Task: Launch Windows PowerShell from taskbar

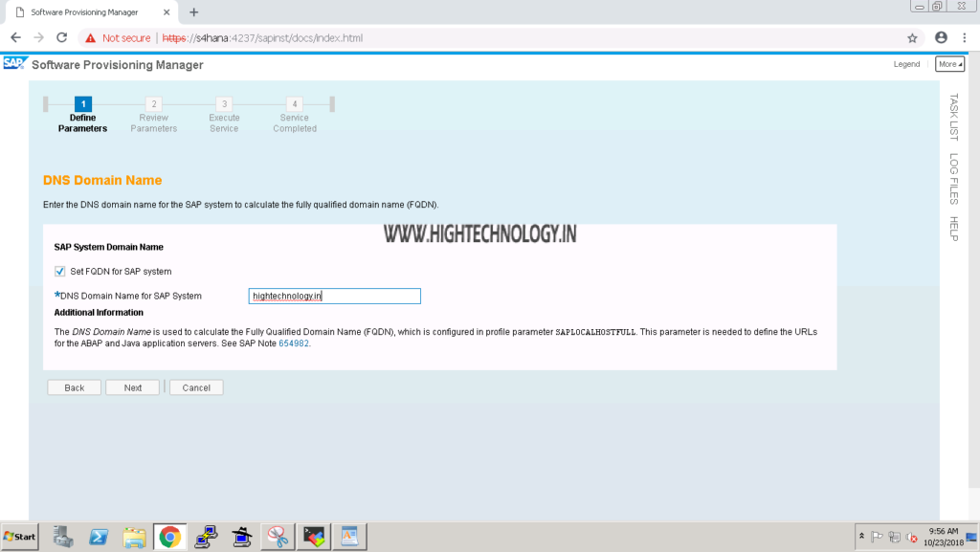Action: point(99,537)
